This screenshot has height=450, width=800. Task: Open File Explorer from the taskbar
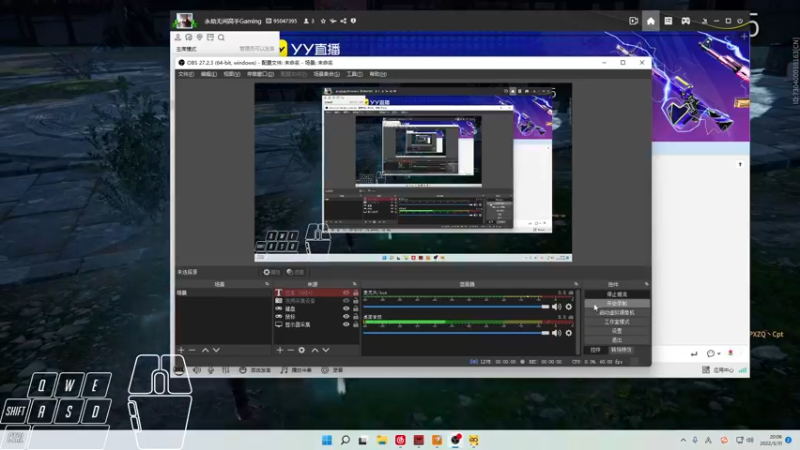click(x=382, y=440)
